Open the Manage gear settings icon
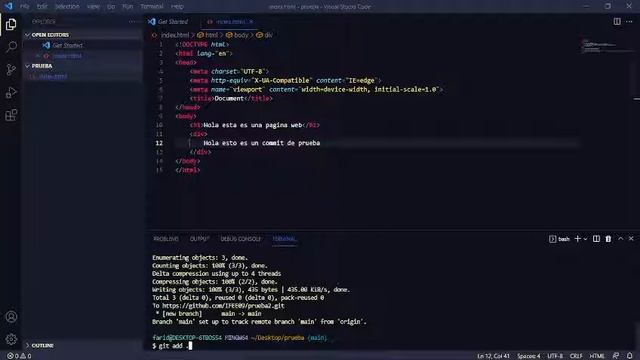This screenshot has height=360, width=640. click(x=11, y=339)
